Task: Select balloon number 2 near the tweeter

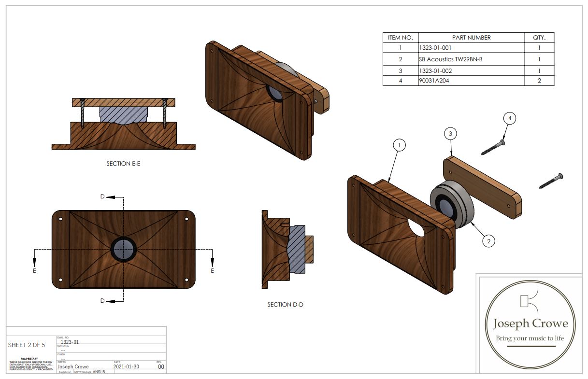Action: tap(488, 240)
